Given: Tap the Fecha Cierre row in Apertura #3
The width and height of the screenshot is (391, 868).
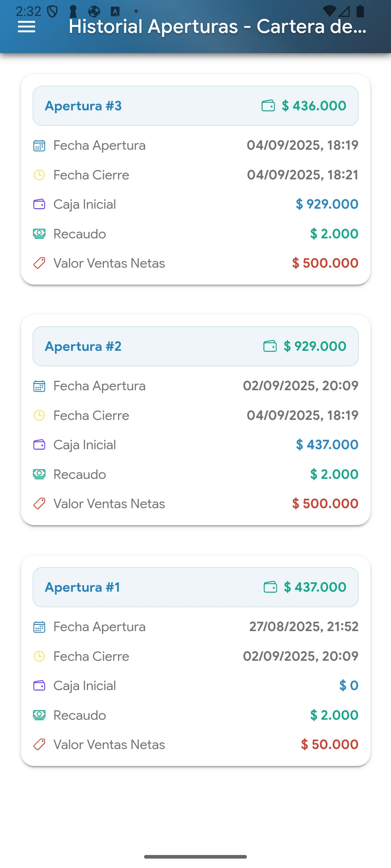Looking at the screenshot, I should 195,175.
